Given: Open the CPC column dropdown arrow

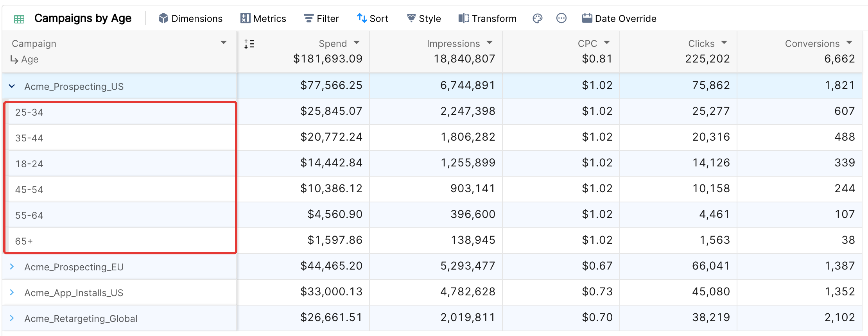Looking at the screenshot, I should click(607, 43).
